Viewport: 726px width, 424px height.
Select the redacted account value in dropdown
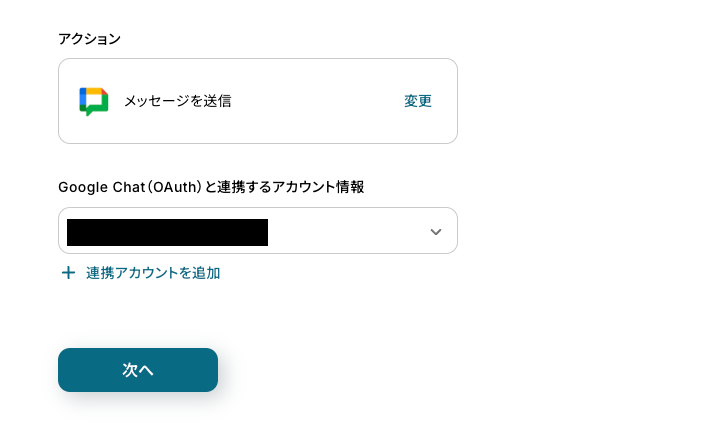point(167,232)
